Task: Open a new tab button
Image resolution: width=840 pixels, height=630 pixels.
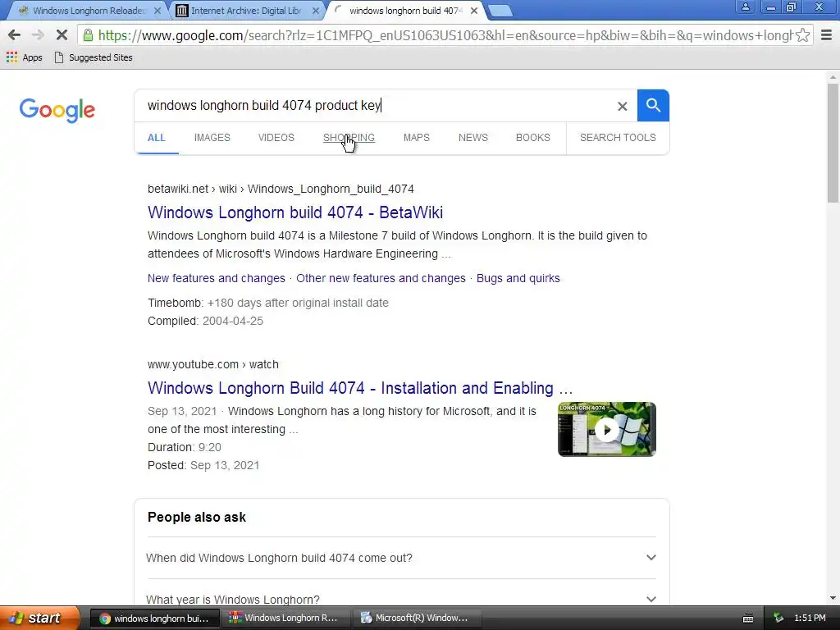Action: click(500, 11)
